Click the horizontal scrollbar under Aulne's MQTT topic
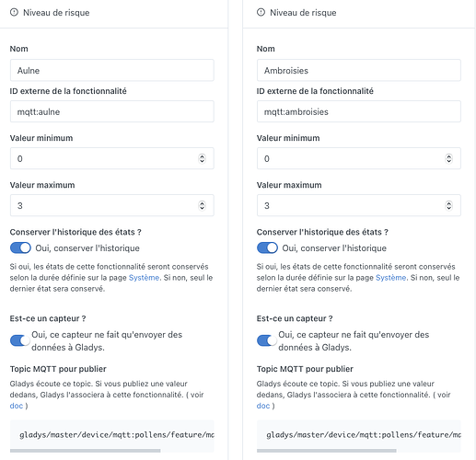Screen dimensions: 476x460 [86, 451]
